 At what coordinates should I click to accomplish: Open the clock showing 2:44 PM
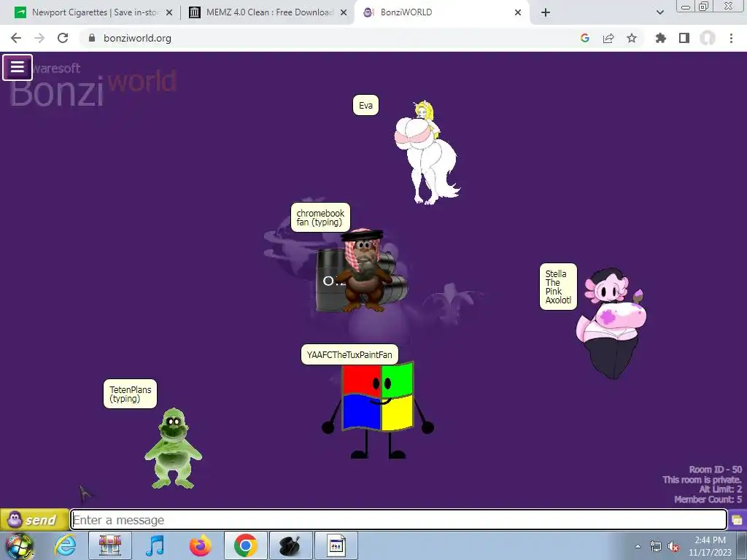click(710, 546)
